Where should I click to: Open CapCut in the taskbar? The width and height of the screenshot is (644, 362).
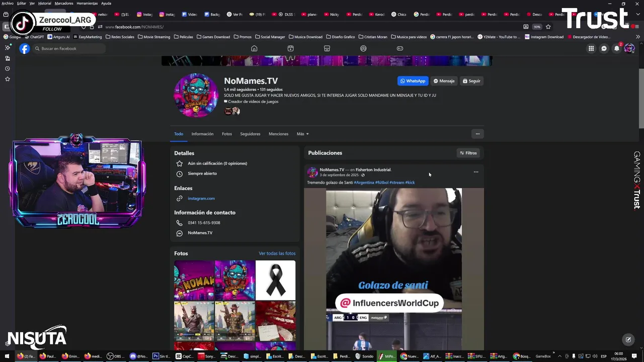[185, 356]
